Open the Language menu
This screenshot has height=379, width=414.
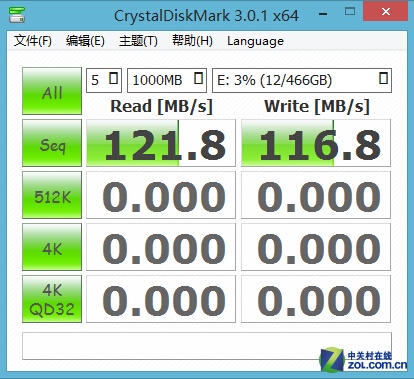point(255,41)
